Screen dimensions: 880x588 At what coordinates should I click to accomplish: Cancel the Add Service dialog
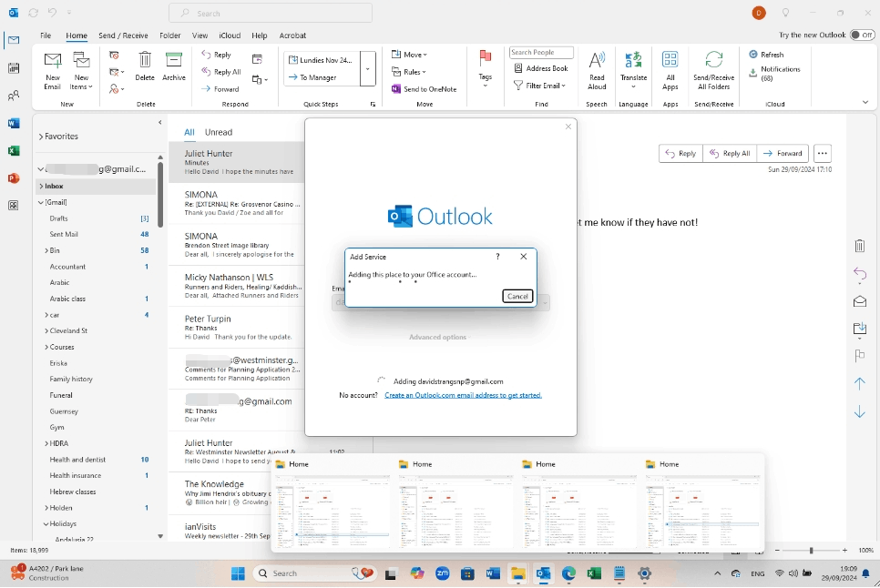pos(517,296)
